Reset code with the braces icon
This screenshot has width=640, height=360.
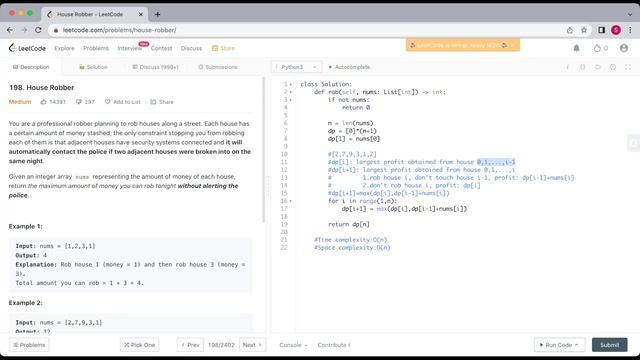582,67
